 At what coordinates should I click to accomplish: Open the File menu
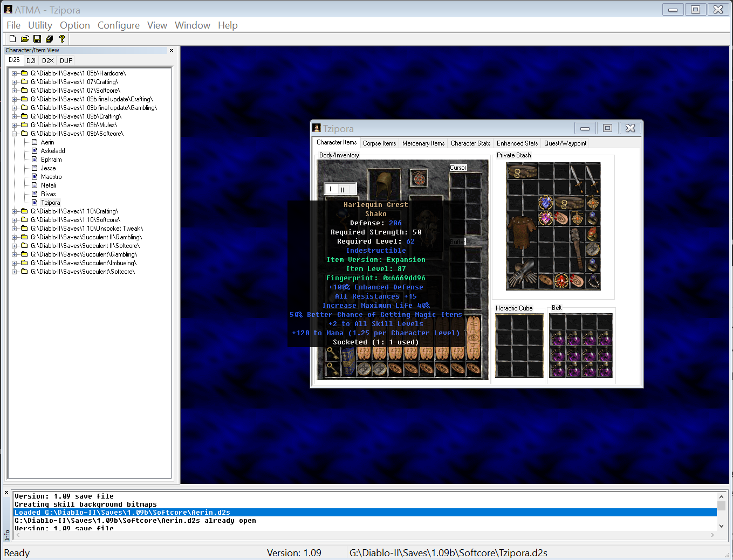pos(13,25)
